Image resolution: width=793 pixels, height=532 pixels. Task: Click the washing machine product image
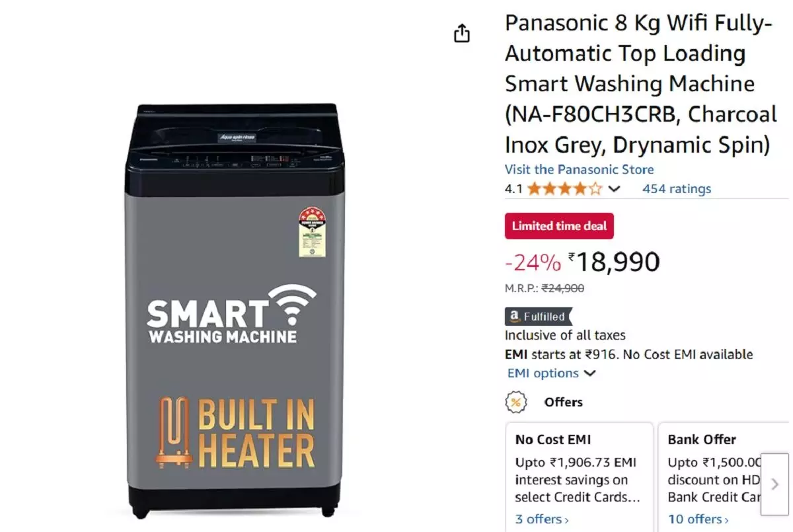pos(234,311)
